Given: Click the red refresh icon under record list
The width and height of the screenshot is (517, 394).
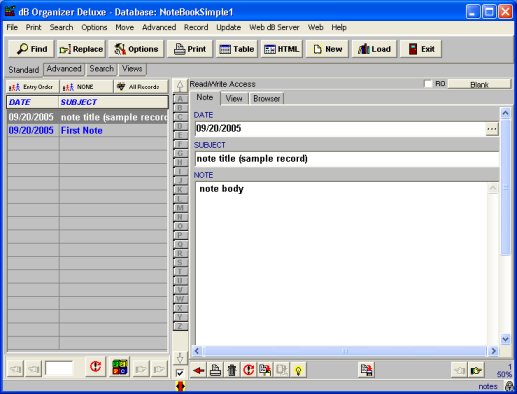Looking at the screenshot, I should click(x=95, y=367).
